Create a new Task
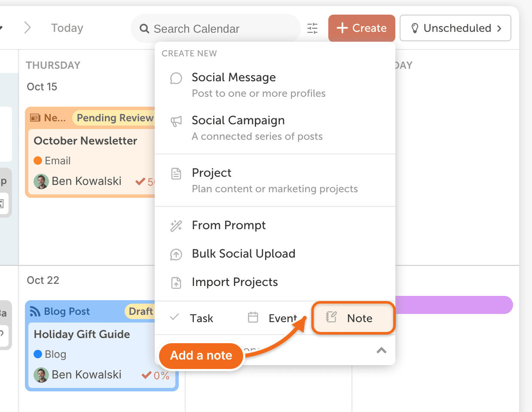Image resolution: width=532 pixels, height=412 pixels. click(x=192, y=318)
